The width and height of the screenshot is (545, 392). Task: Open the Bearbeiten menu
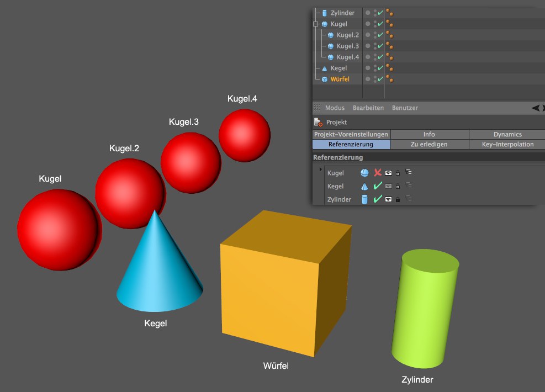click(368, 108)
